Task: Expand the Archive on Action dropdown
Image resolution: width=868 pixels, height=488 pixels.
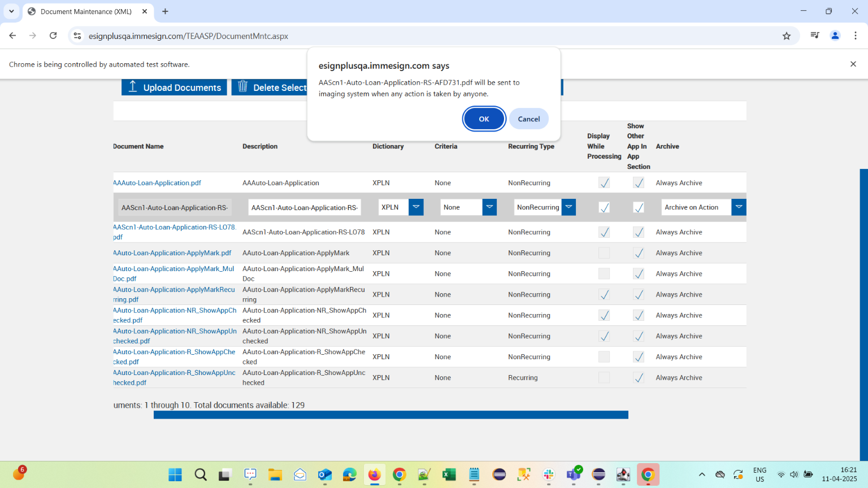Action: point(739,207)
